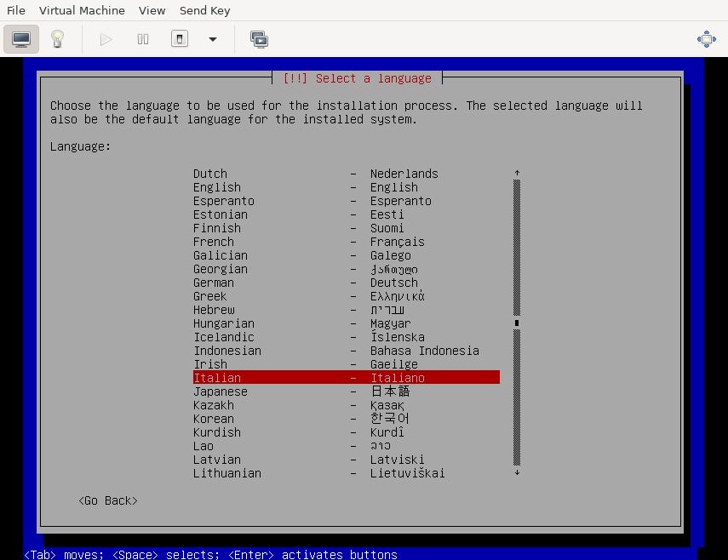Open the View menu
This screenshot has height=560, width=728.
152,10
